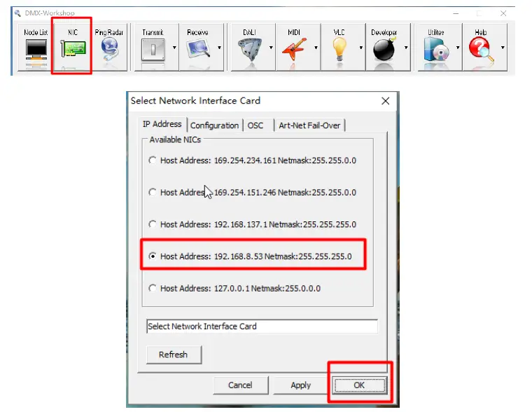The width and height of the screenshot is (532, 412).
Task: Open the MIDI guitar icon
Action: [x=294, y=50]
